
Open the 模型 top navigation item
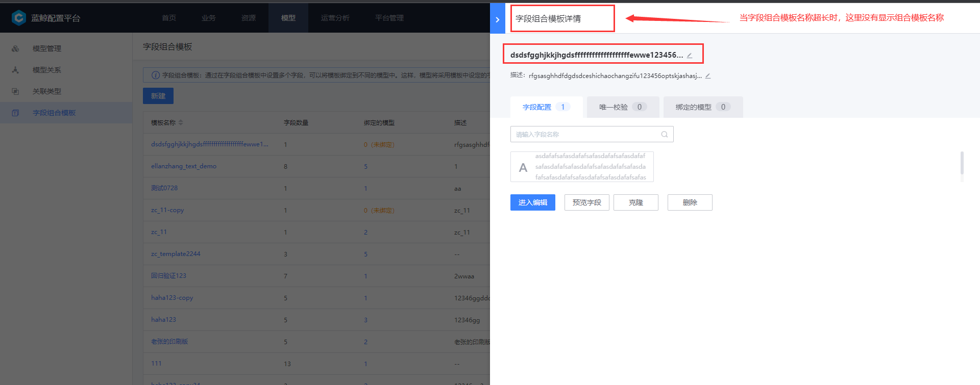point(288,18)
